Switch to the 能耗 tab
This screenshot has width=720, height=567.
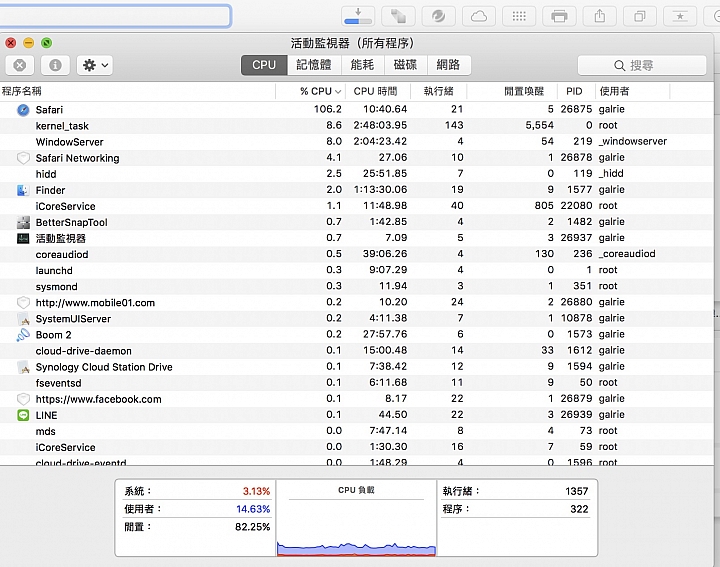click(362, 65)
